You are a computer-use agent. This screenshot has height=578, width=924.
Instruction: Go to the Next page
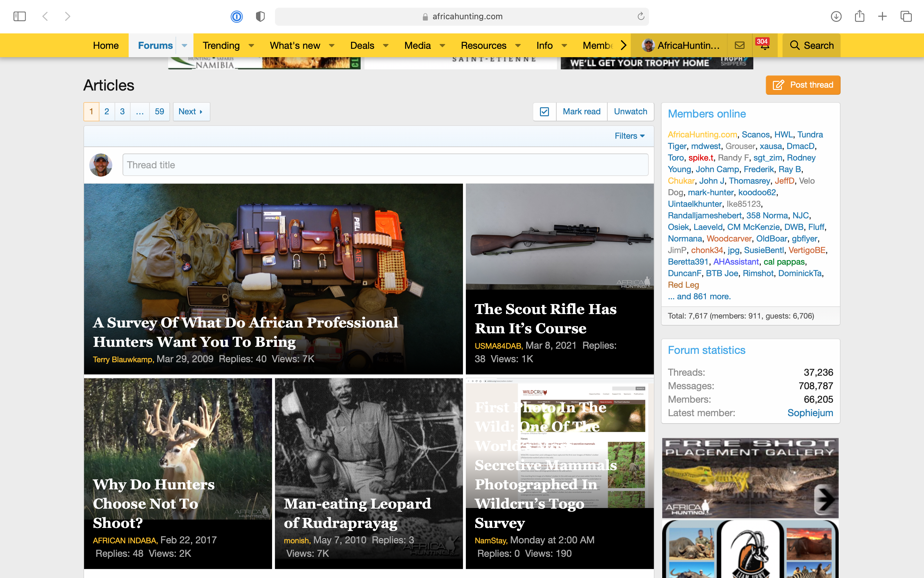click(191, 112)
